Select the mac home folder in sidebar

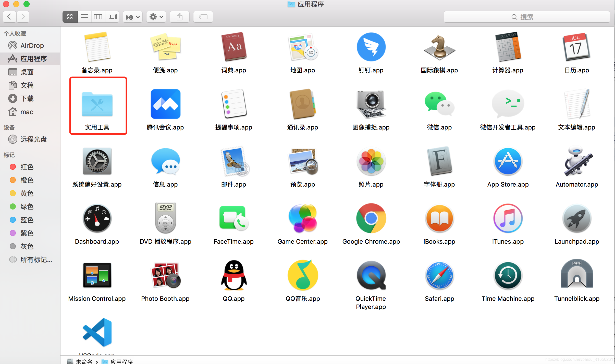point(30,112)
